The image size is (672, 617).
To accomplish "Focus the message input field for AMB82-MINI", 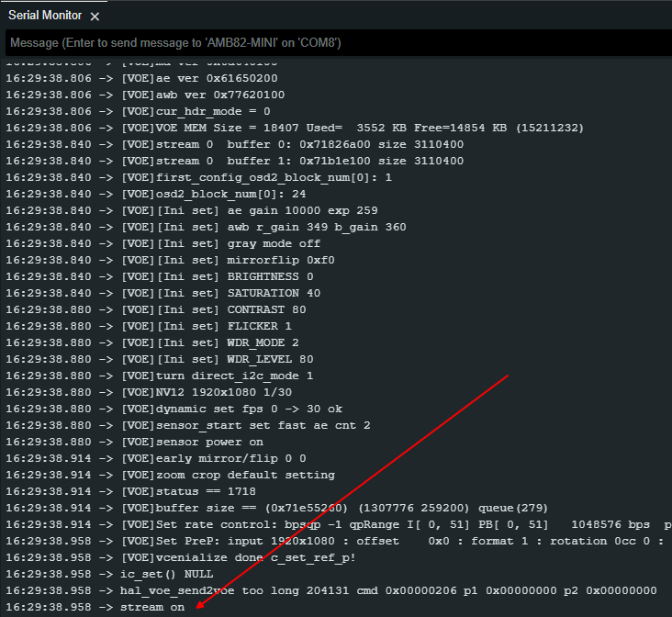I will click(336, 43).
